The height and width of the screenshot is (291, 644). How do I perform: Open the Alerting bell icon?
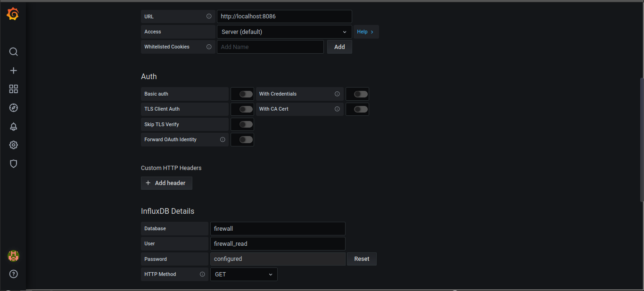pos(14,127)
